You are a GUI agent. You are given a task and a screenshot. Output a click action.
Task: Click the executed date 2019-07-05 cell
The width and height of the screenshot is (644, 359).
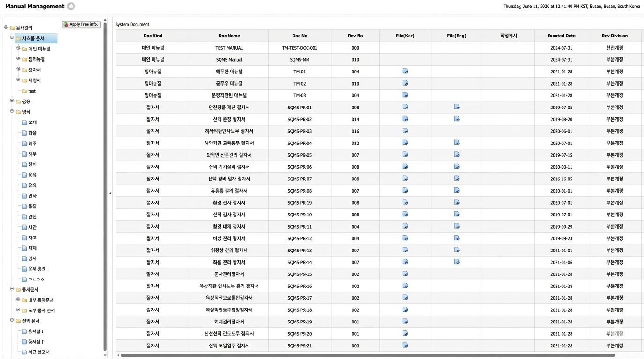[562, 108]
